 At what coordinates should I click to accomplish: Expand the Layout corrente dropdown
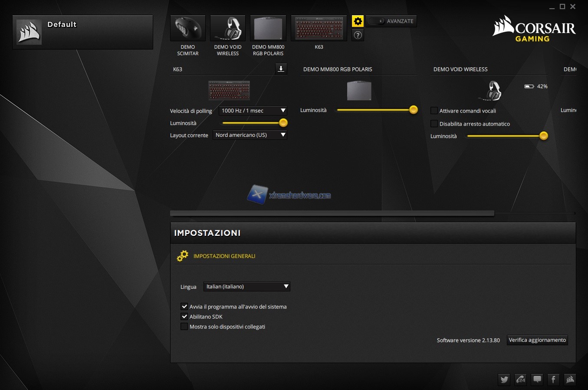(250, 135)
